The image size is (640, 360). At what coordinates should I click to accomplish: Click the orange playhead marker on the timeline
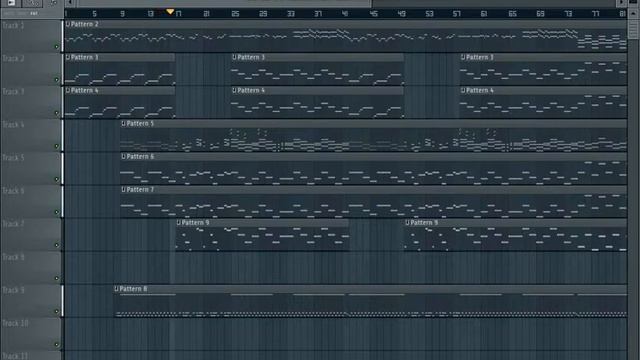pos(170,12)
